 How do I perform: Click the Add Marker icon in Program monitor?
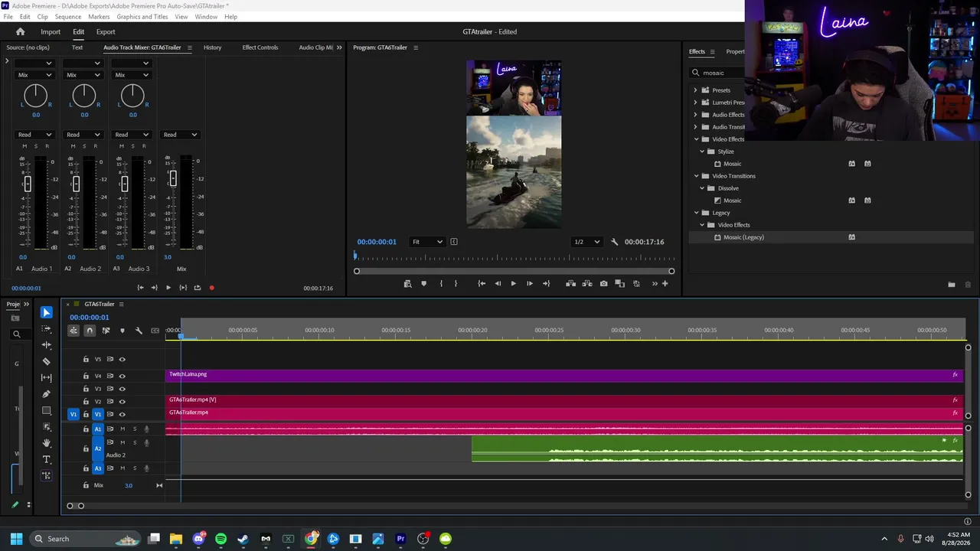coord(423,284)
